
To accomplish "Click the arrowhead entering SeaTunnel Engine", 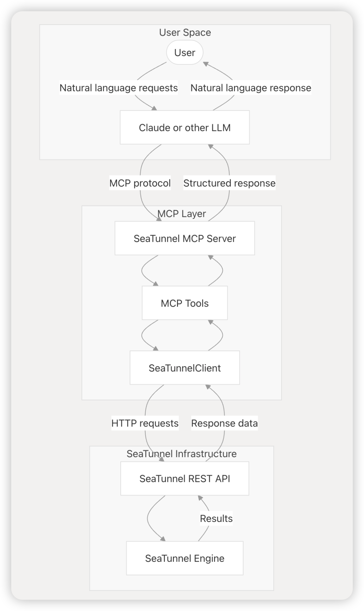I will tap(162, 538).
